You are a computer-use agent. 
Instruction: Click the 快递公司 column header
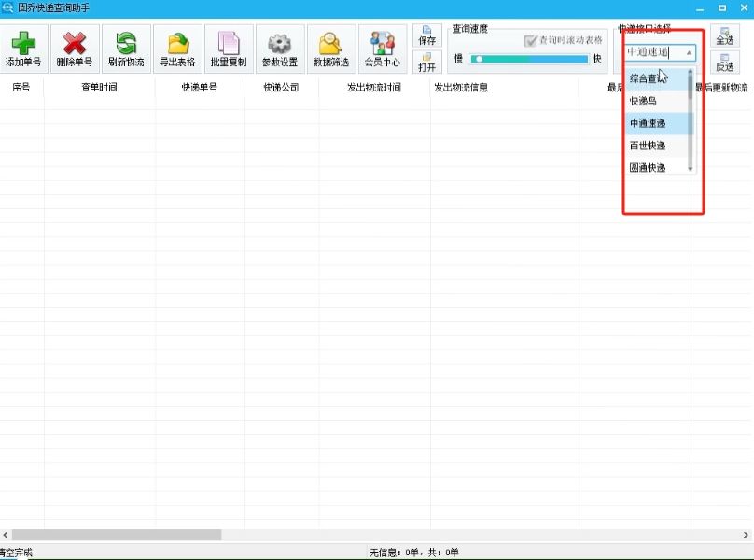coord(281,88)
